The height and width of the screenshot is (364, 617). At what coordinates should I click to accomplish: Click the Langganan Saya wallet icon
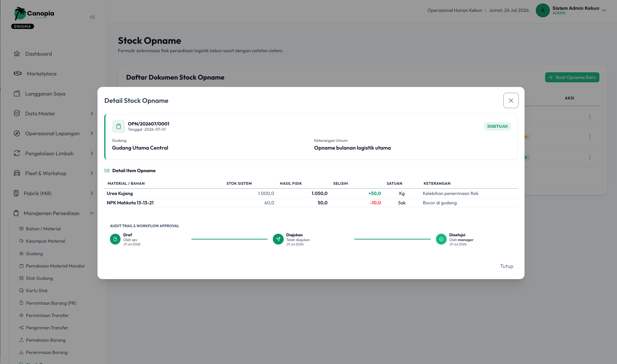(17, 94)
